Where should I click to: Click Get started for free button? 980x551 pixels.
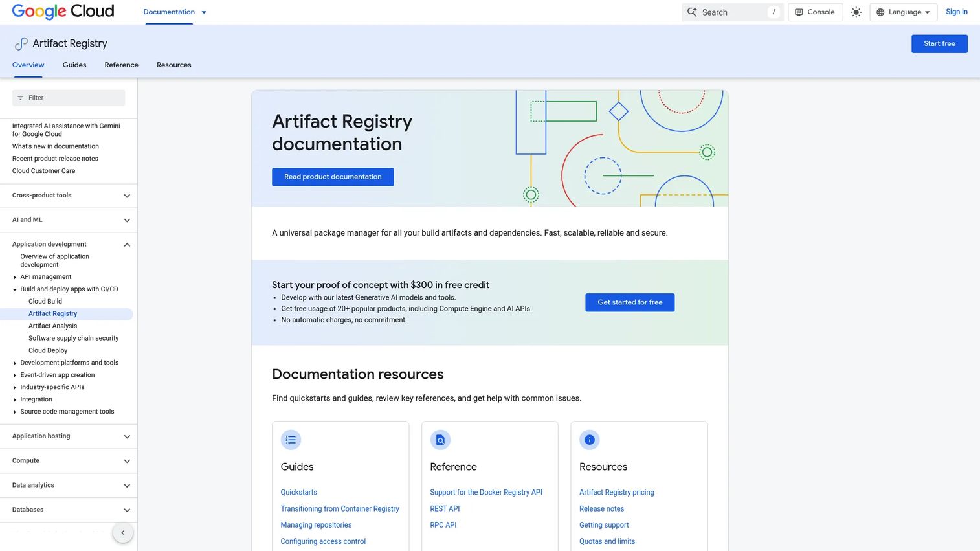pyautogui.click(x=630, y=302)
